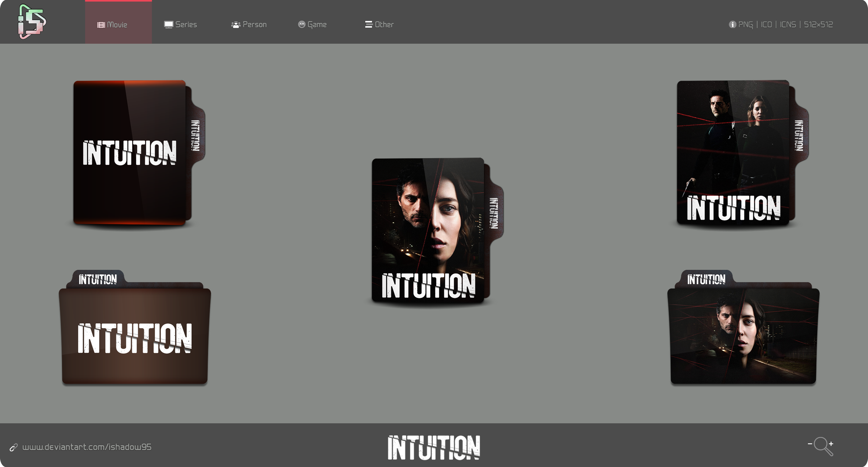The height and width of the screenshot is (467, 868).
Task: Click the people icon beside Person
Action: [x=236, y=25]
